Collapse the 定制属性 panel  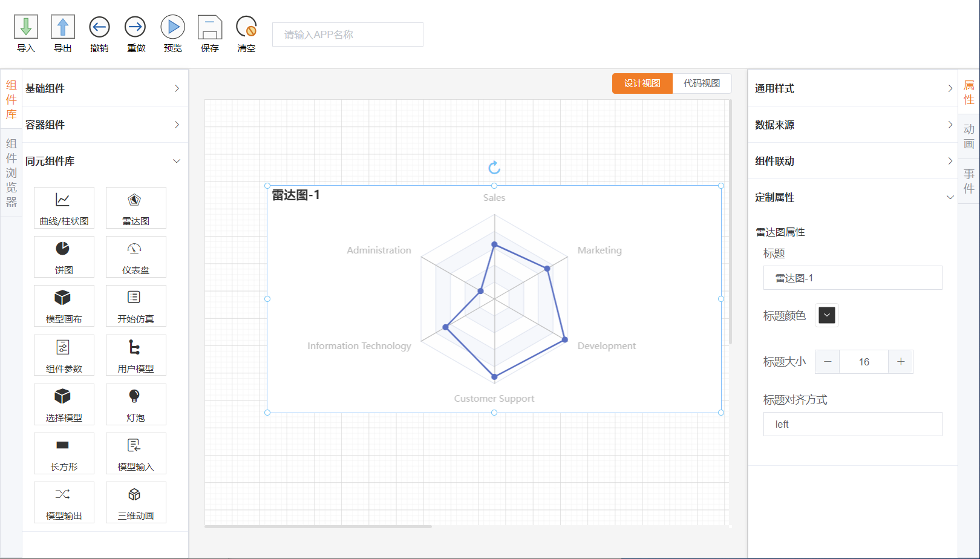853,197
